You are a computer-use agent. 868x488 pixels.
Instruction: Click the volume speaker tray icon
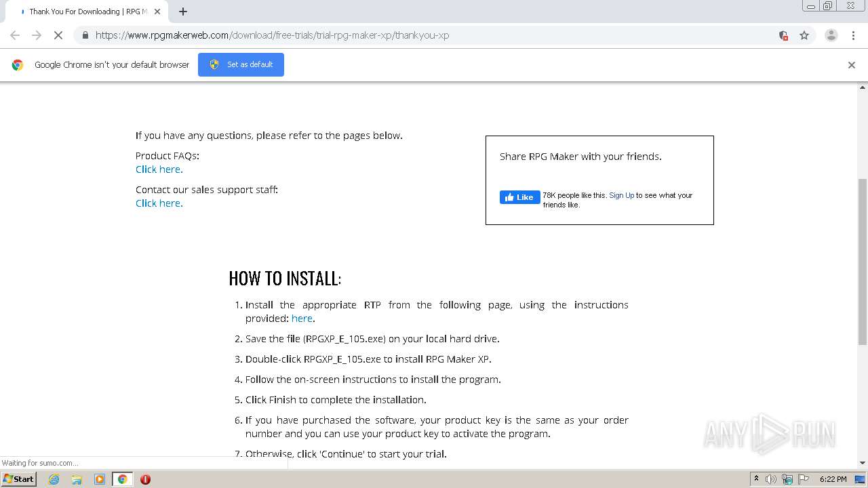[771, 479]
